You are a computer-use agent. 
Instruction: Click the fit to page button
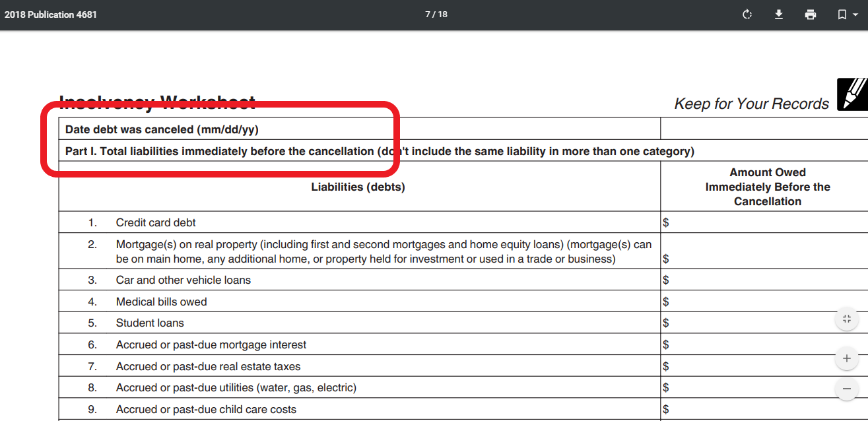click(847, 319)
